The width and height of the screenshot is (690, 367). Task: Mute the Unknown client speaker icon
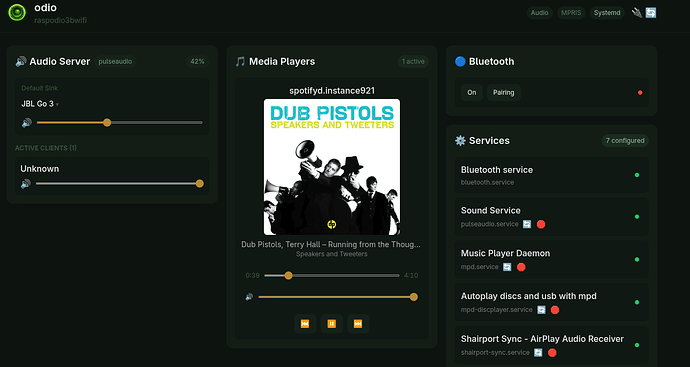(26, 184)
